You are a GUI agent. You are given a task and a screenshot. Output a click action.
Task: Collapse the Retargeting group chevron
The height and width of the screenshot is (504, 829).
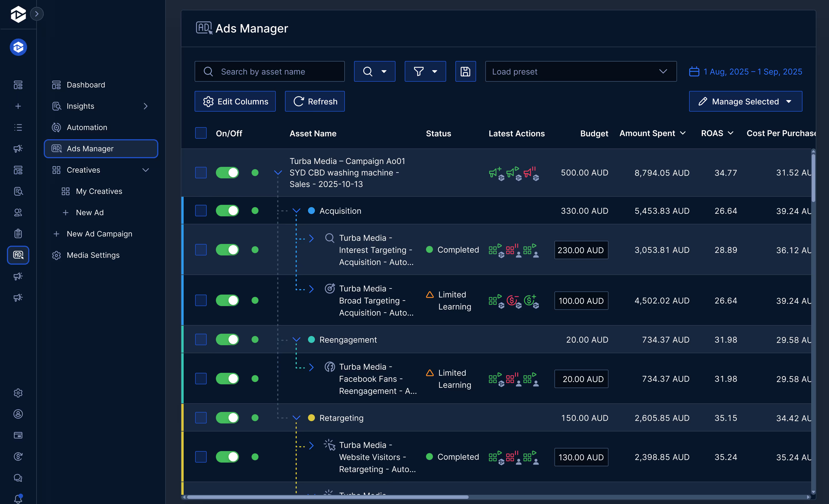coord(296,418)
